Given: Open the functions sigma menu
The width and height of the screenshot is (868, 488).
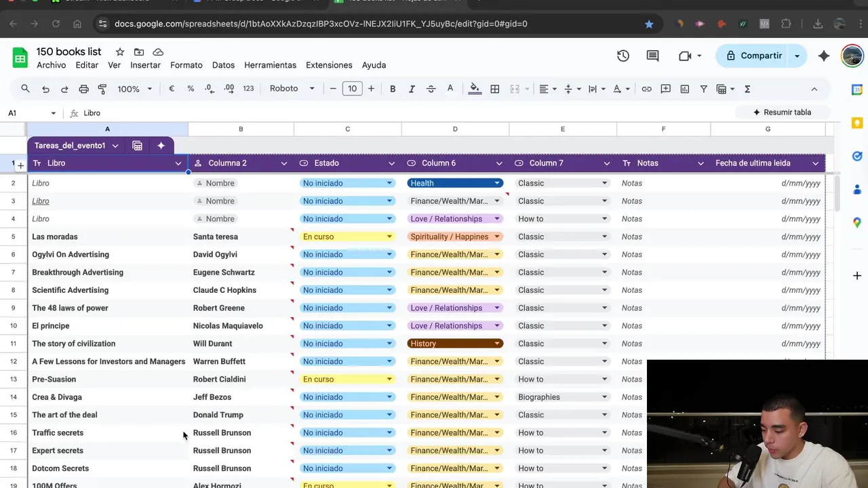Looking at the screenshot, I should click(747, 89).
